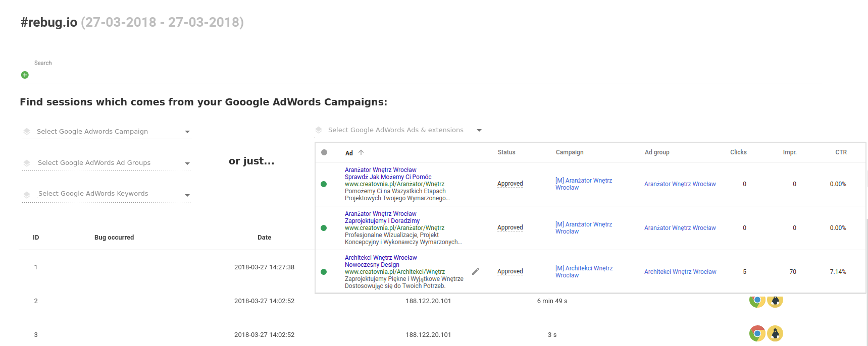Open ad headline 'Sprawdź Jak Możemy Ci Pomóc'
This screenshot has height=346, width=868.
(388, 177)
